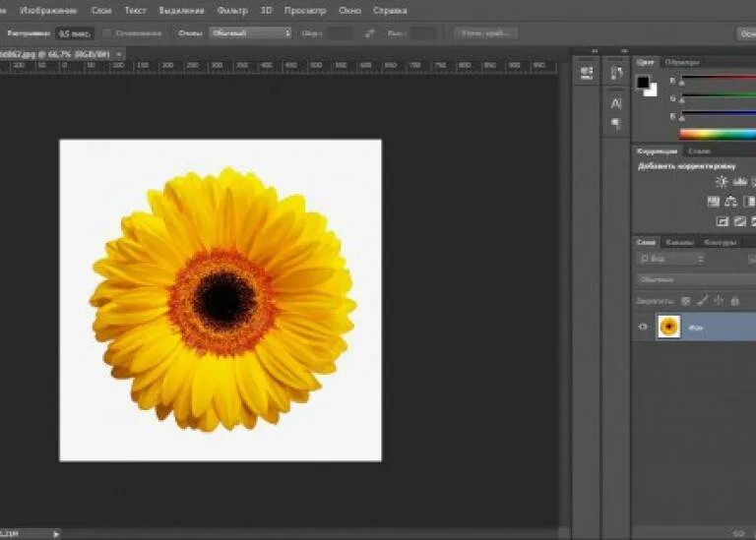The height and width of the screenshot is (540, 756).
Task: Open the layer filter Вид dropdown
Action: (x=671, y=259)
